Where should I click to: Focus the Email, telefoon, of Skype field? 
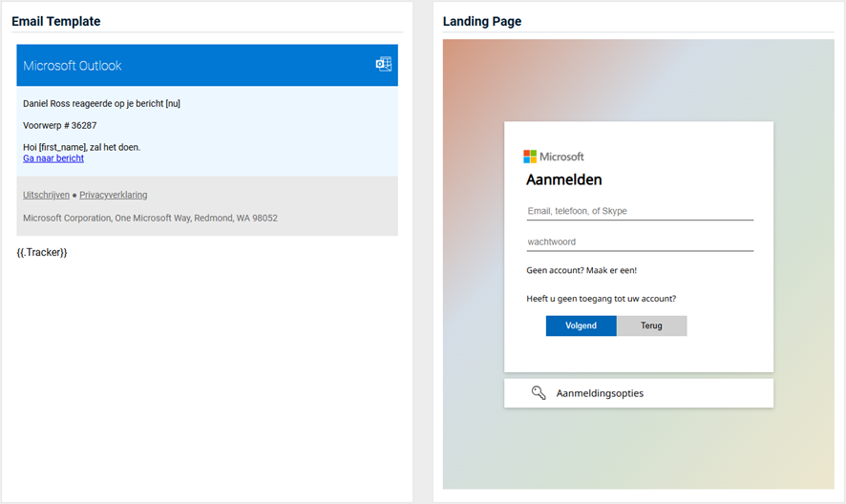(640, 211)
